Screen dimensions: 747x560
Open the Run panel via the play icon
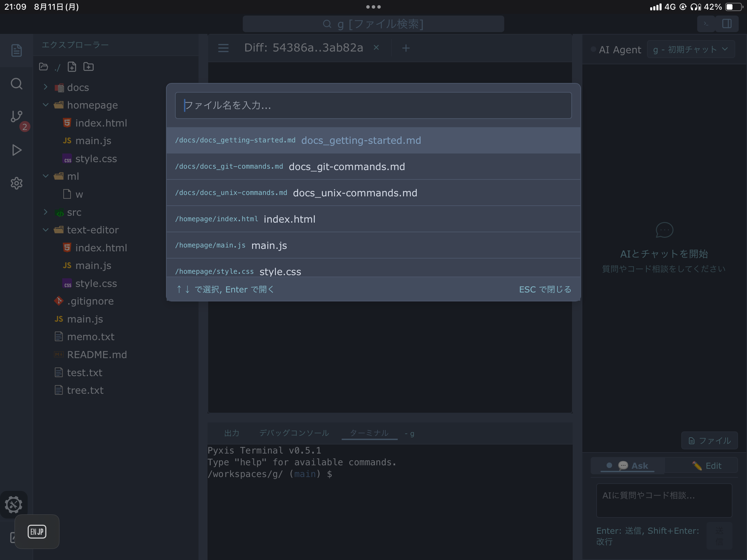16,150
